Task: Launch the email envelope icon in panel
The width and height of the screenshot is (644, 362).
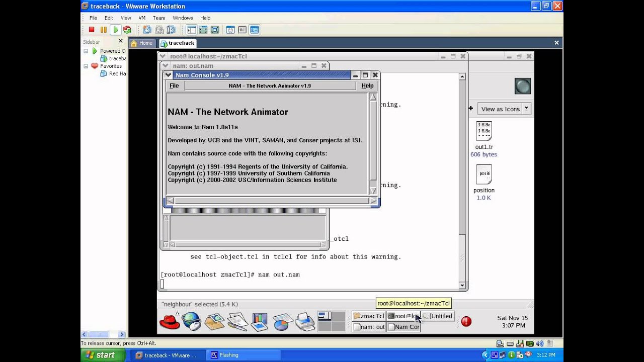Action: [x=214, y=321]
